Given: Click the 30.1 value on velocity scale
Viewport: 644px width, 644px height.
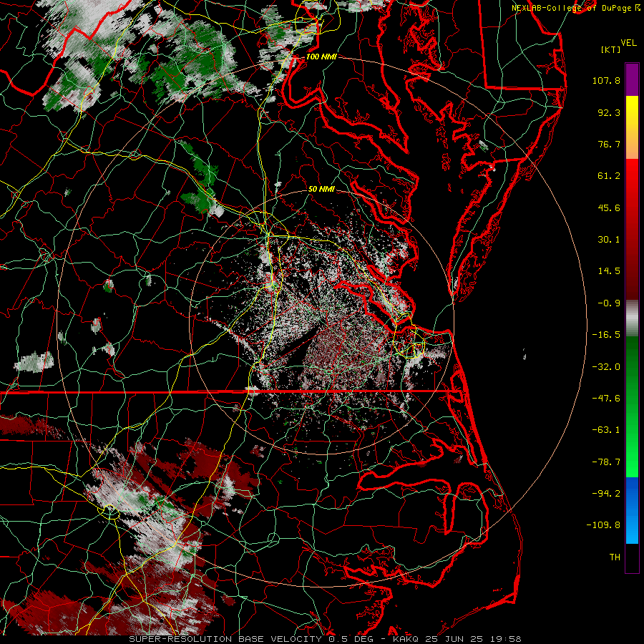Looking at the screenshot, I should (x=609, y=240).
